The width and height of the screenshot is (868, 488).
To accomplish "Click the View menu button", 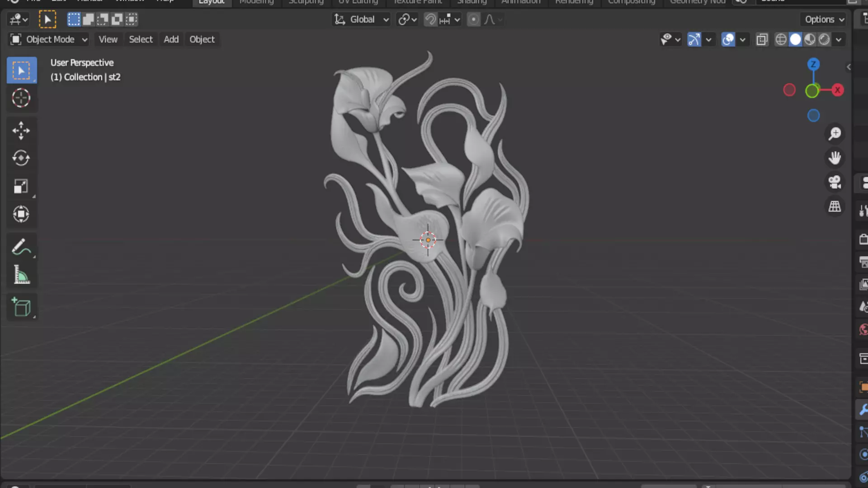I will (x=108, y=40).
